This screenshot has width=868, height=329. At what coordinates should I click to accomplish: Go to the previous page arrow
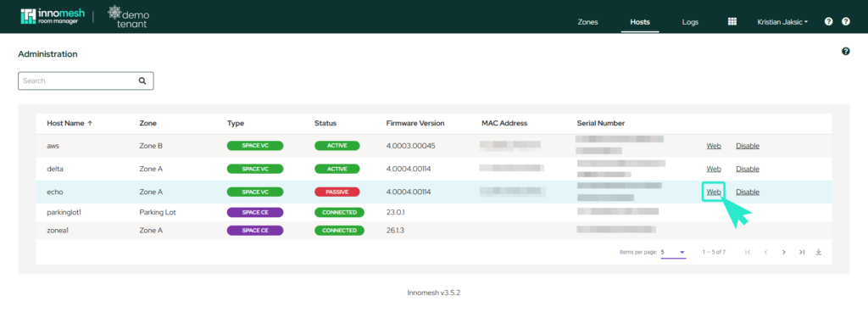766,252
